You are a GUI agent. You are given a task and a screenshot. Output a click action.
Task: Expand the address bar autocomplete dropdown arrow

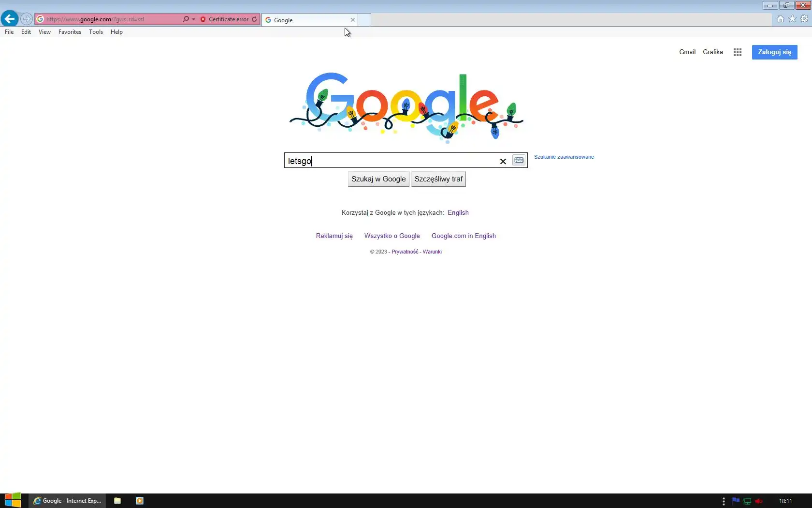pyautogui.click(x=194, y=19)
